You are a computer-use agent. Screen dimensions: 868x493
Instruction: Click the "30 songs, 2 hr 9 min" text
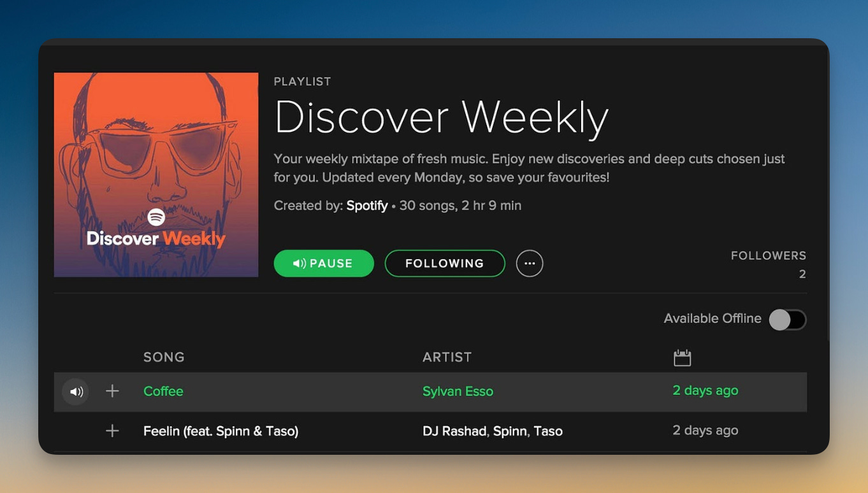(x=460, y=206)
